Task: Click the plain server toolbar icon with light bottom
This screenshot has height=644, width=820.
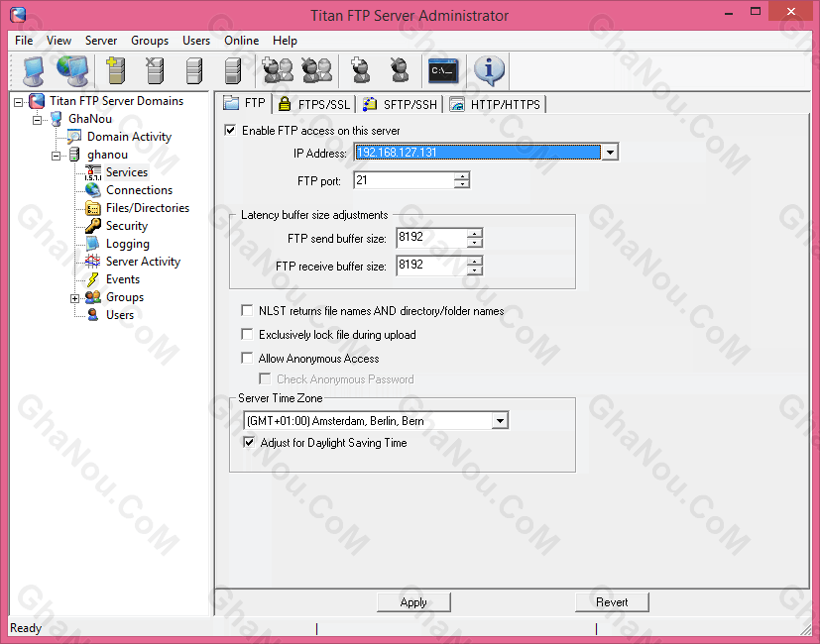Action: (194, 70)
